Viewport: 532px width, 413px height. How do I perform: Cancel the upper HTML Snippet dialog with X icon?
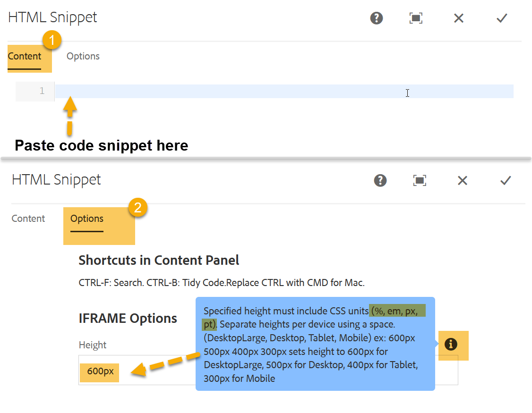point(459,18)
